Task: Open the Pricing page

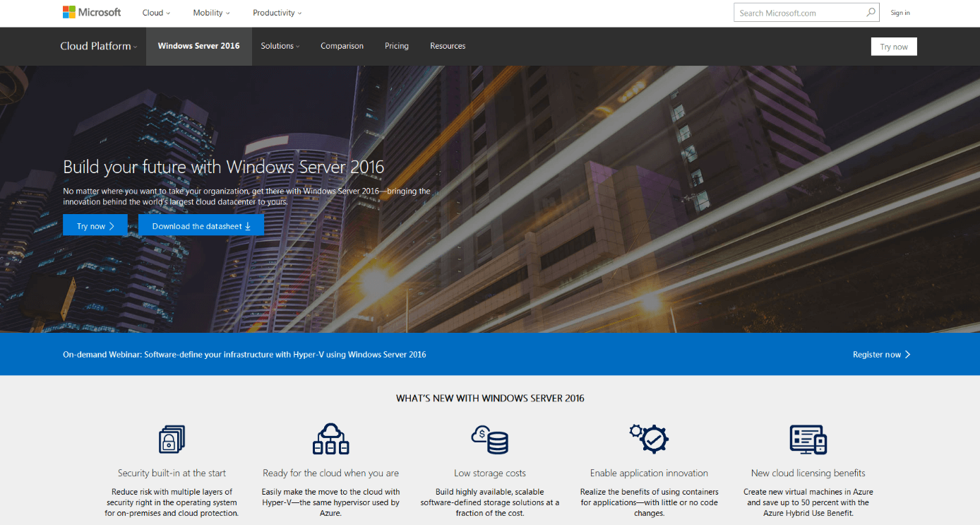Action: [397, 46]
